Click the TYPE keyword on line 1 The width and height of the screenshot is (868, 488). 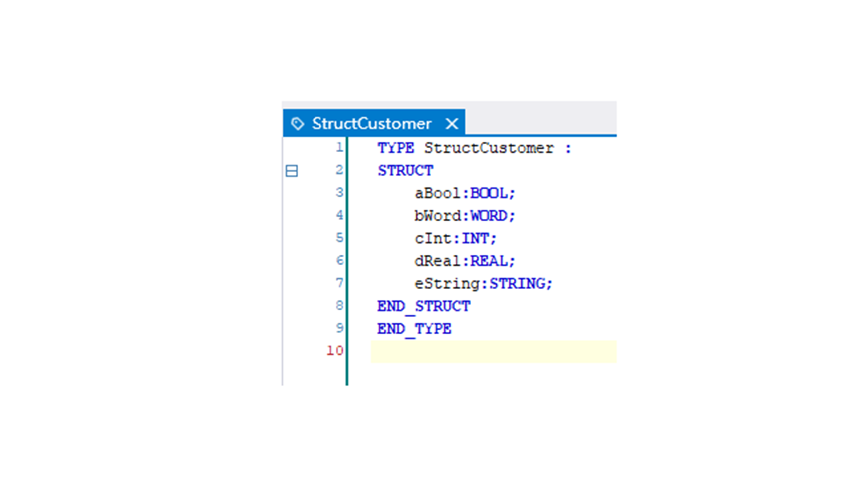coord(396,148)
